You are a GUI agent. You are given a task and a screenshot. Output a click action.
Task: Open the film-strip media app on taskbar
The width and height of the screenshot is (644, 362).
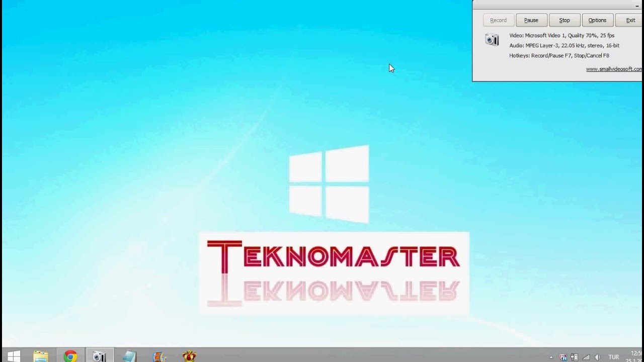[159, 356]
